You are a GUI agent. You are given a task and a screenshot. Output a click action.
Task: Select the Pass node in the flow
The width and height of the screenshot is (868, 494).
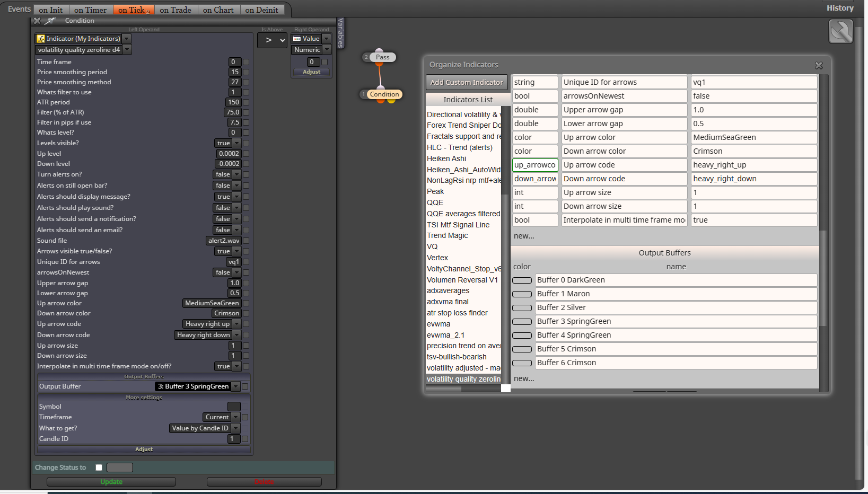coord(382,57)
